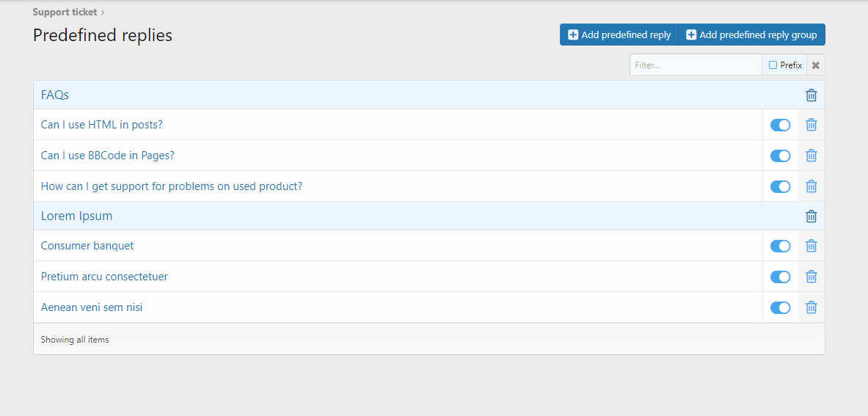The image size is (868, 416).
Task: Clear the filter with the X icon
Action: (816, 65)
